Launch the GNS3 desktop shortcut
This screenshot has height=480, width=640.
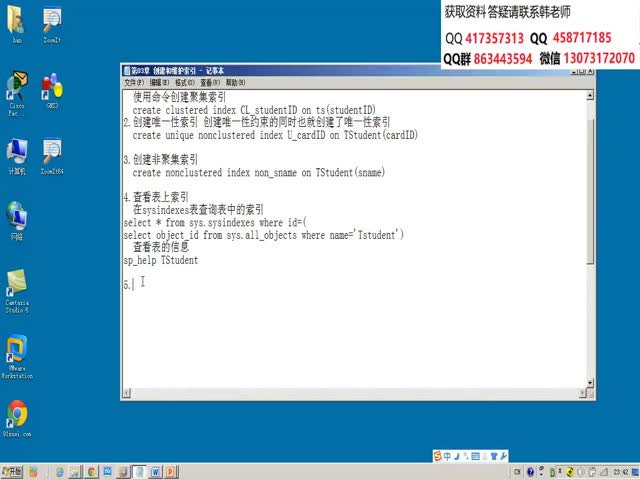pyautogui.click(x=52, y=90)
